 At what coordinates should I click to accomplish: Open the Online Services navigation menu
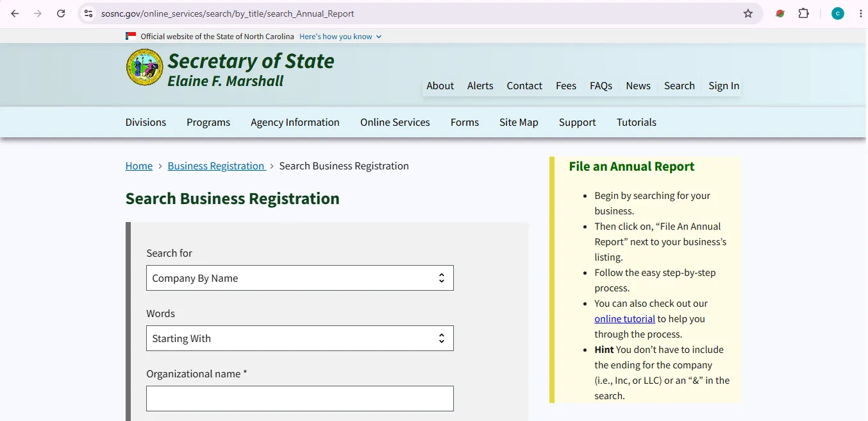tap(395, 122)
